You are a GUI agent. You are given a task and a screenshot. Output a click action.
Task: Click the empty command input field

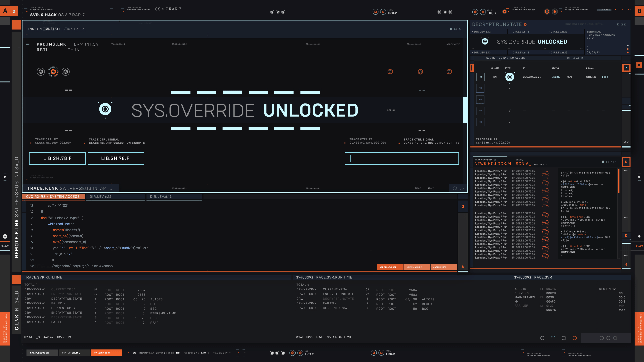pyautogui.click(x=401, y=159)
